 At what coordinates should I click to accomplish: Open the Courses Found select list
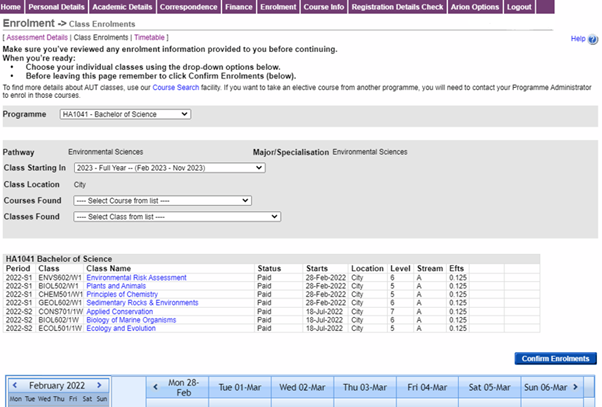[x=155, y=200]
